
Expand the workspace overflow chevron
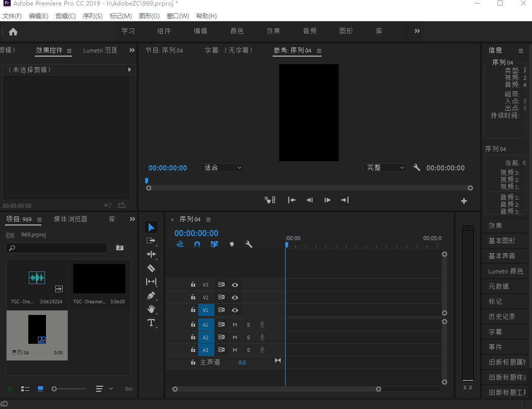pyautogui.click(x=417, y=31)
